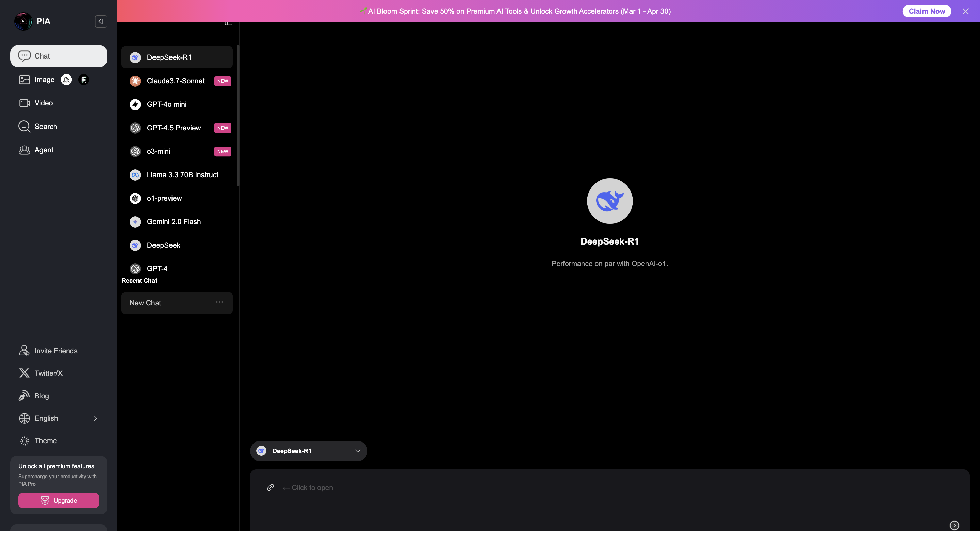Collapse the left sidebar with the arrow toggle
The width and height of the screenshot is (980, 551).
[x=100, y=22]
